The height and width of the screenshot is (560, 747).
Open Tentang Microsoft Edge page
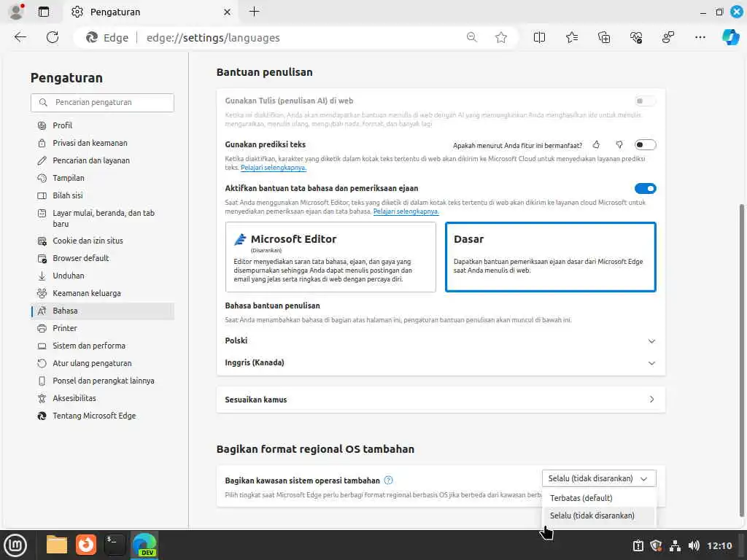click(x=102, y=416)
